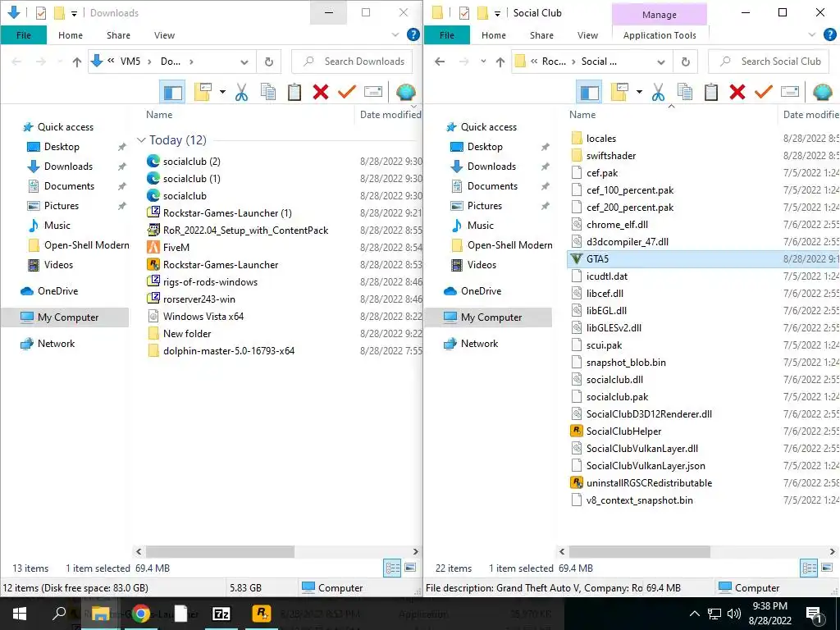Screen dimensions: 840x630
Task: Open address bar history dropdown in Social Club
Action: click(x=661, y=62)
